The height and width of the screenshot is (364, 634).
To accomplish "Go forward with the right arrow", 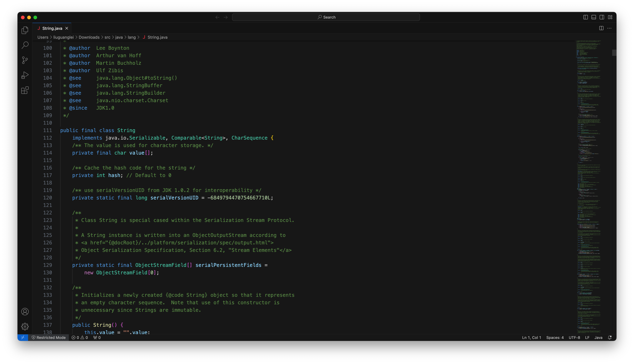I will click(225, 17).
